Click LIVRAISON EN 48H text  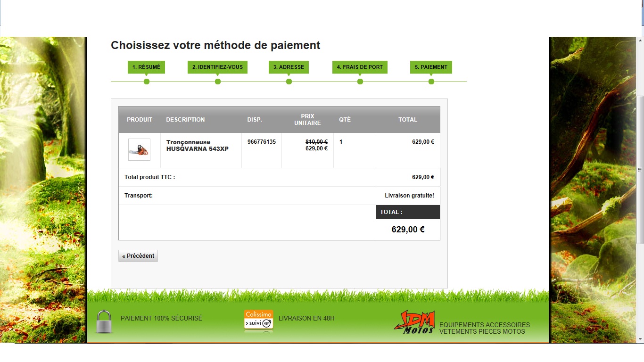[306, 319]
